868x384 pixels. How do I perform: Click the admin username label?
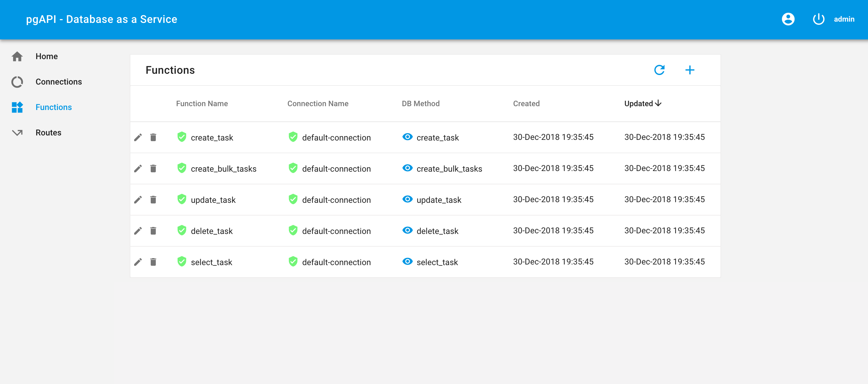click(844, 19)
